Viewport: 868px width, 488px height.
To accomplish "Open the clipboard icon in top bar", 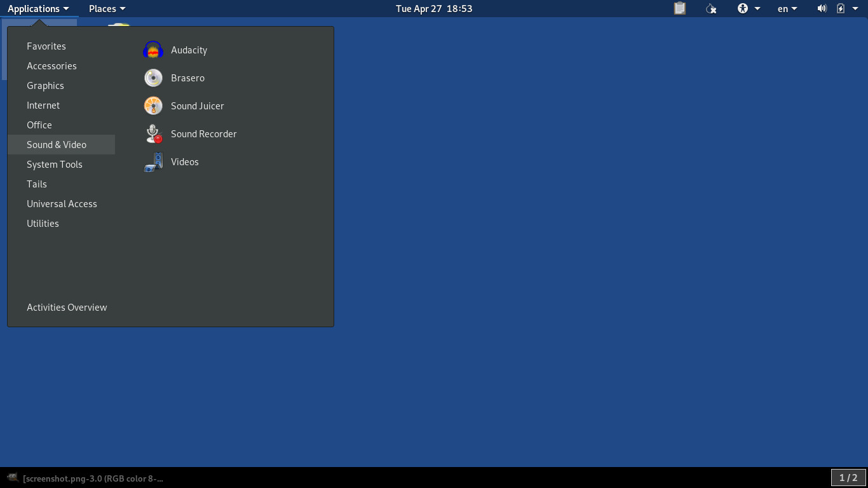I will pyautogui.click(x=680, y=8).
